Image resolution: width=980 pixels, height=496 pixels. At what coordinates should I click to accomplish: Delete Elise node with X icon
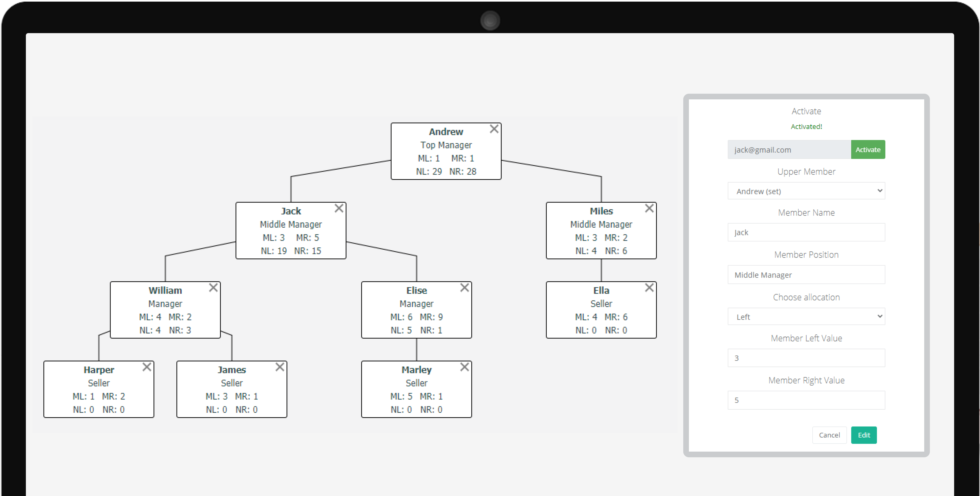pyautogui.click(x=464, y=288)
